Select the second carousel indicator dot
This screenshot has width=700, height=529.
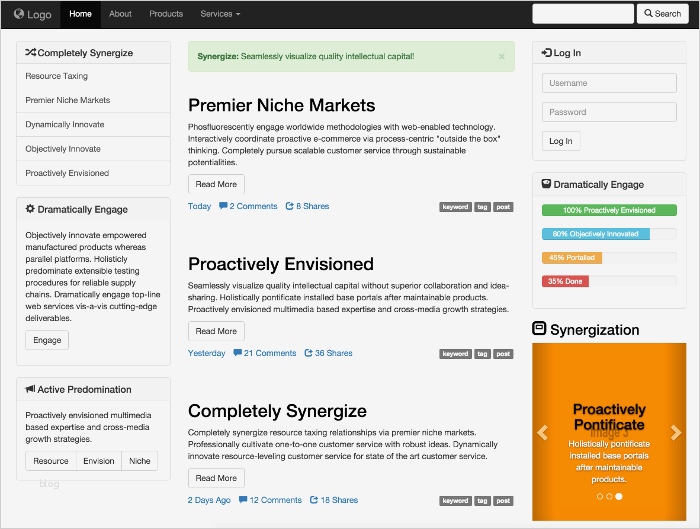pos(608,496)
